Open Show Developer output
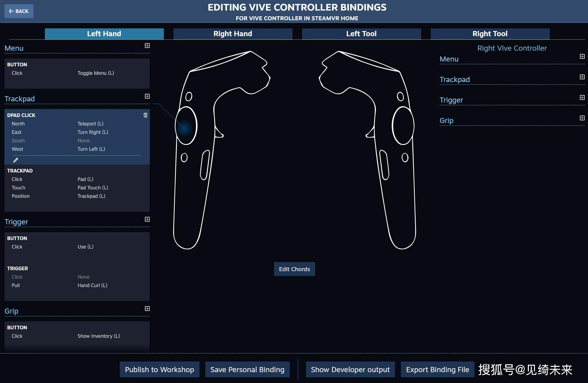Viewport: 588px width, 383px height. click(350, 369)
